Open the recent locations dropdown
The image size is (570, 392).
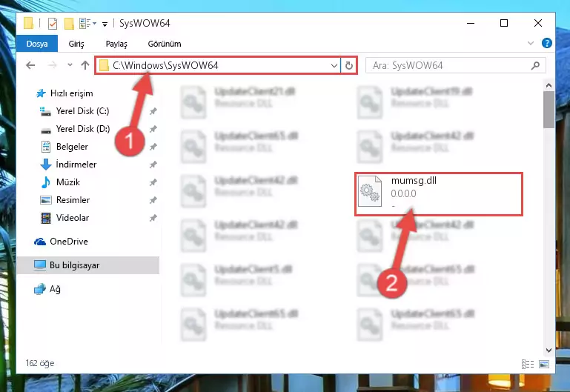click(70, 65)
